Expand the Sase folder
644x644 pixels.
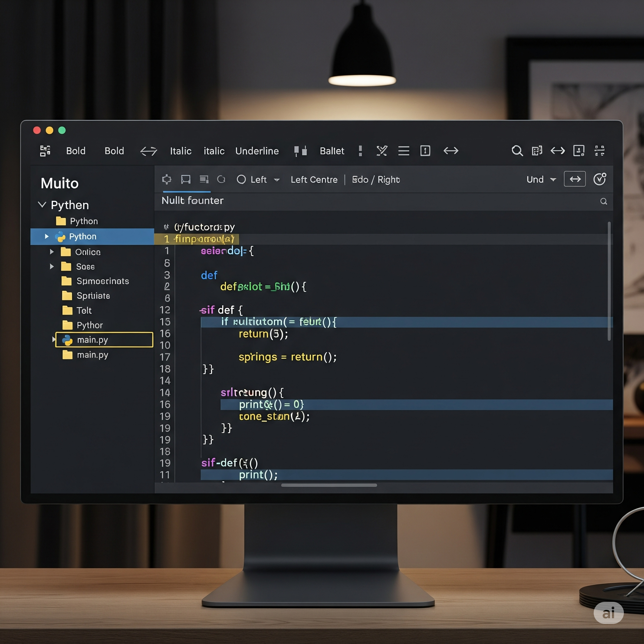click(52, 266)
